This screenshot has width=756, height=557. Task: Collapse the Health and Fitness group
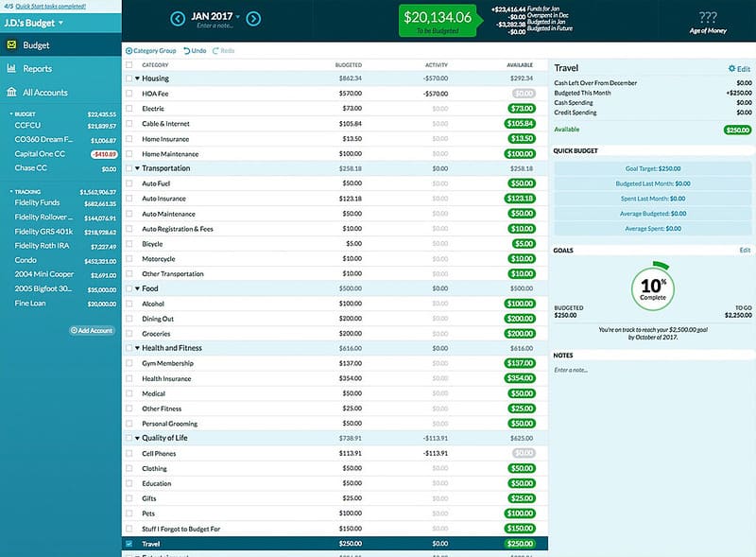tap(137, 348)
